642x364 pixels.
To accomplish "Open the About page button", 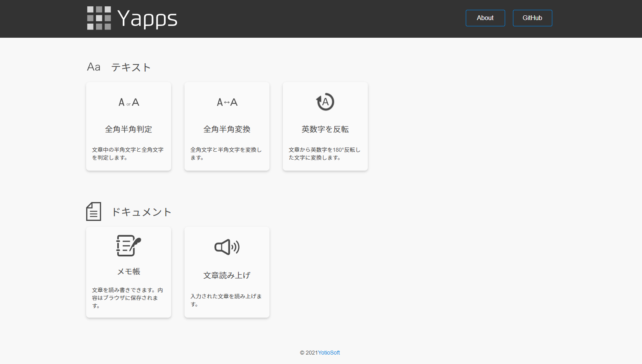I will pos(485,18).
